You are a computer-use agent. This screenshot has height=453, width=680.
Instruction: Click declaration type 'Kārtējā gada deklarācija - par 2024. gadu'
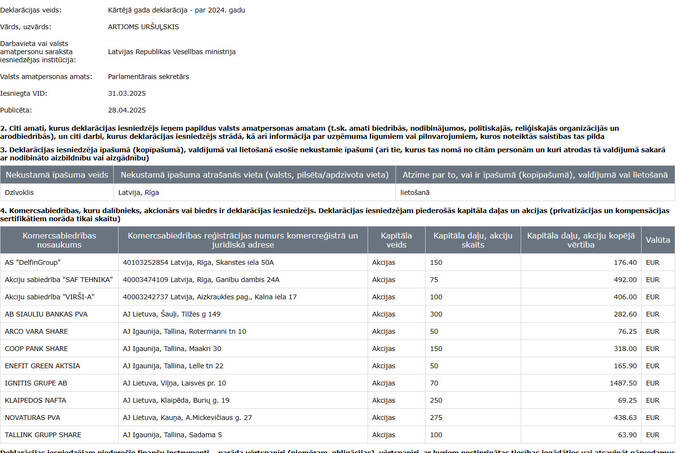[x=177, y=10]
